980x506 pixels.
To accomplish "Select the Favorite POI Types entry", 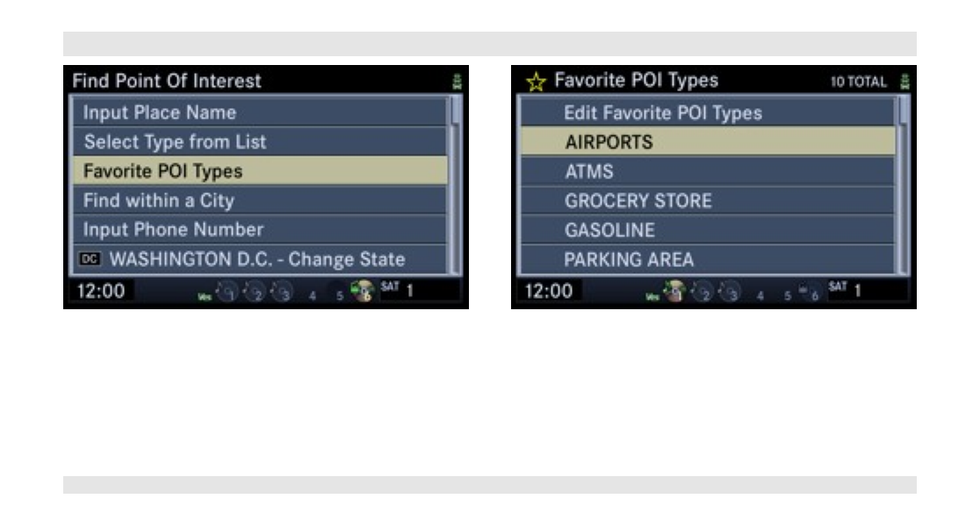I will click(x=260, y=171).
